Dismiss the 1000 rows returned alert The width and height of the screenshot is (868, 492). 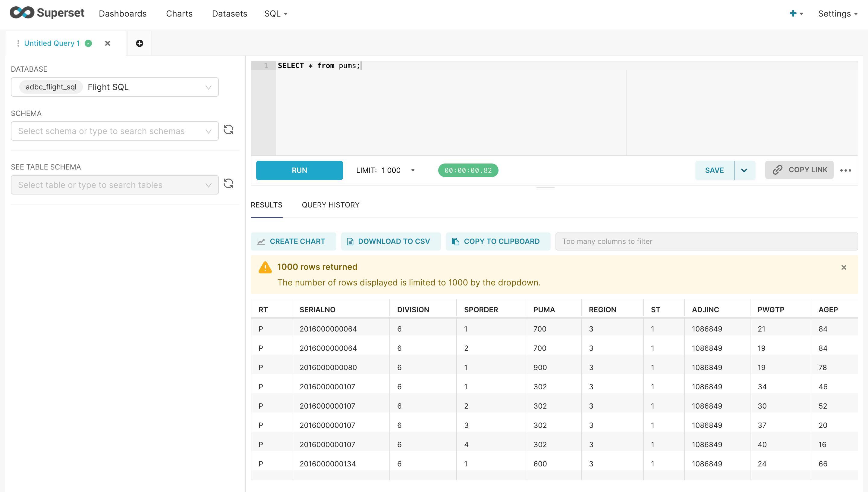coord(844,267)
